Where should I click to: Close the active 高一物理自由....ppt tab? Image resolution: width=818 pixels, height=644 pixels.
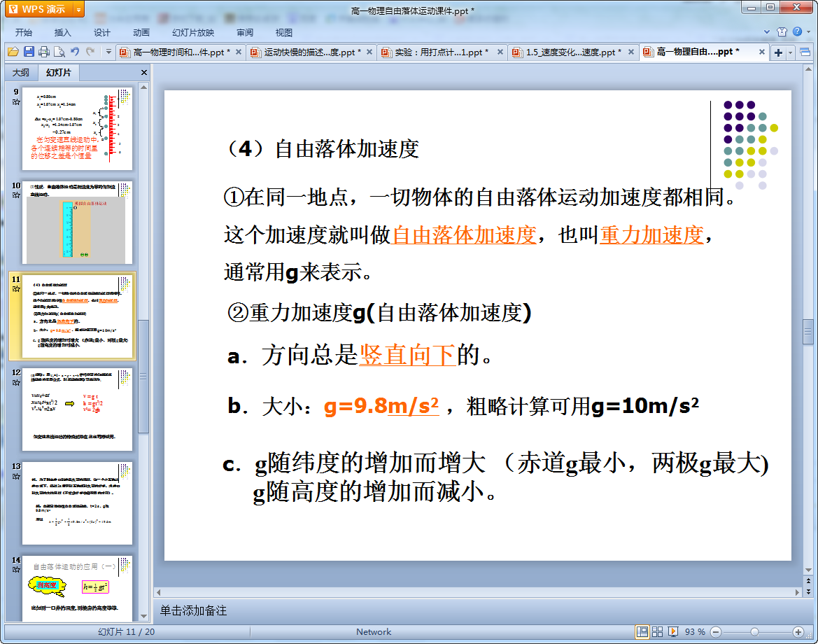[761, 52]
